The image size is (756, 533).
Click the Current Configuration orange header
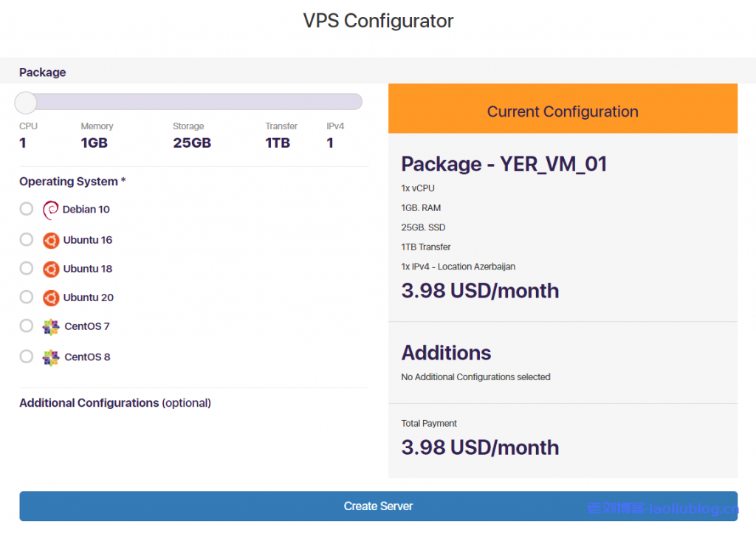click(x=563, y=111)
